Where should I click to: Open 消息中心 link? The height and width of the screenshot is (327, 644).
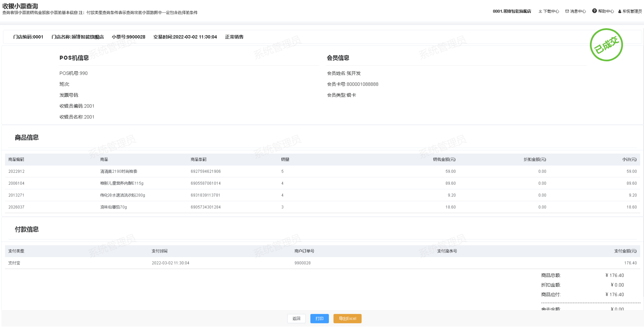click(578, 11)
